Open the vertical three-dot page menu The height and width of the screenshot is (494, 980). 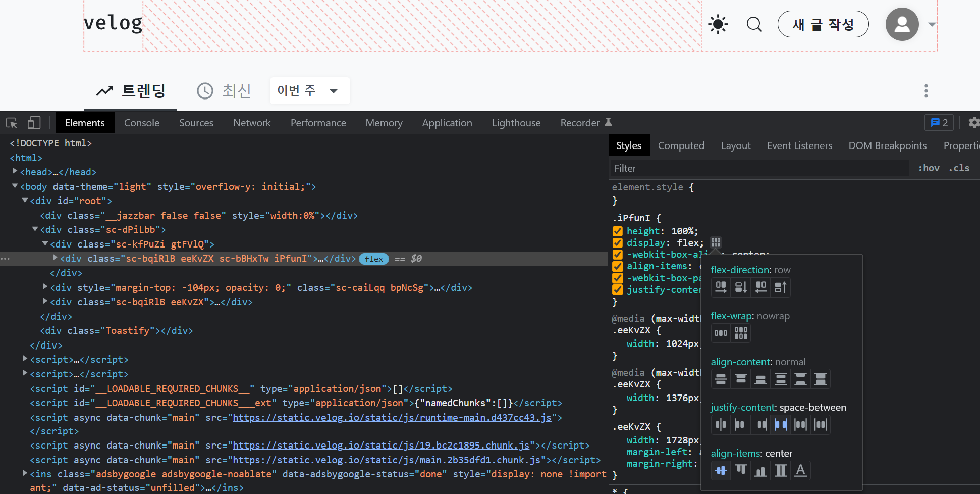click(926, 91)
